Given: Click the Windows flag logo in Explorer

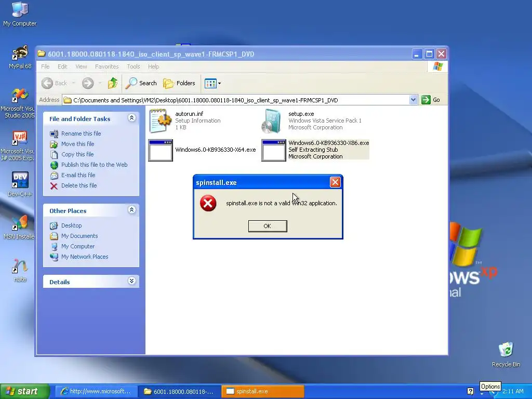Looking at the screenshot, I should [x=437, y=66].
